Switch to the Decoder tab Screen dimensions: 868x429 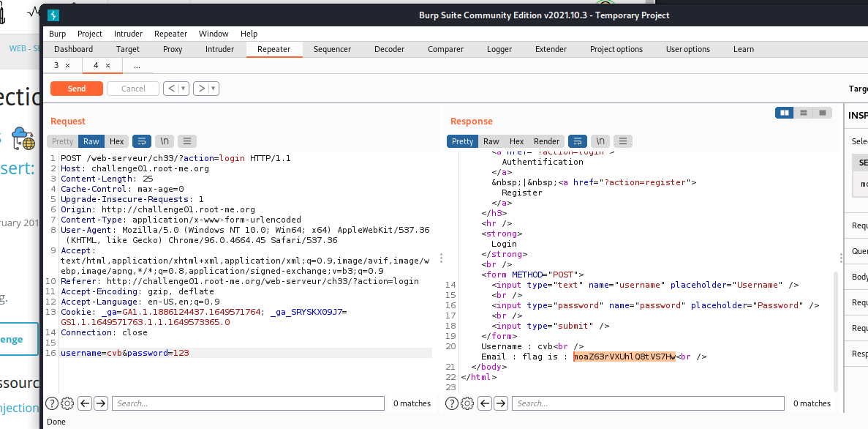click(x=389, y=49)
